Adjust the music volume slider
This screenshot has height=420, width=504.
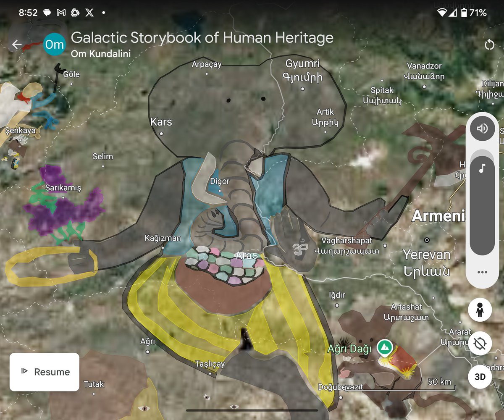click(482, 202)
